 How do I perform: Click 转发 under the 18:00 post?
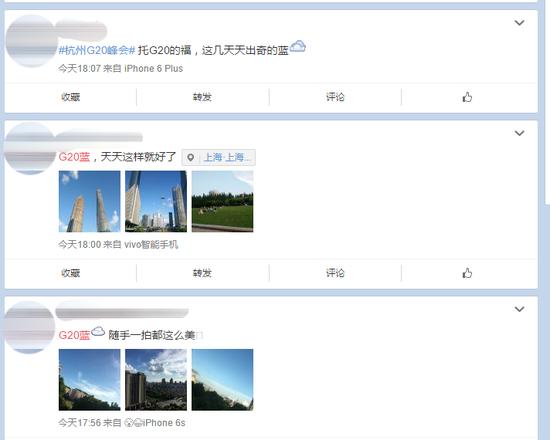202,273
